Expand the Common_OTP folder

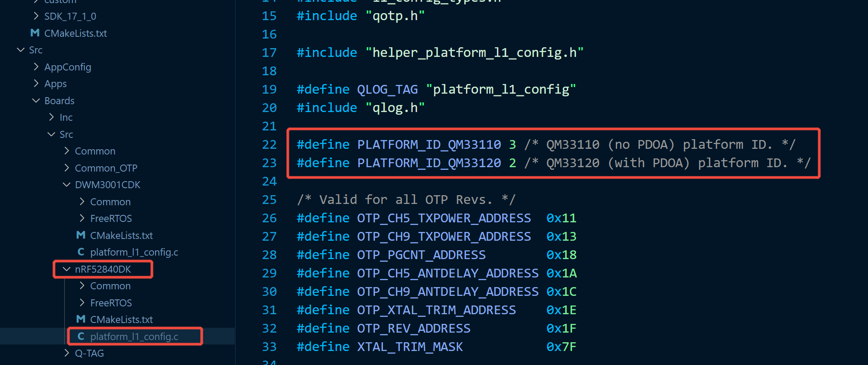point(66,168)
